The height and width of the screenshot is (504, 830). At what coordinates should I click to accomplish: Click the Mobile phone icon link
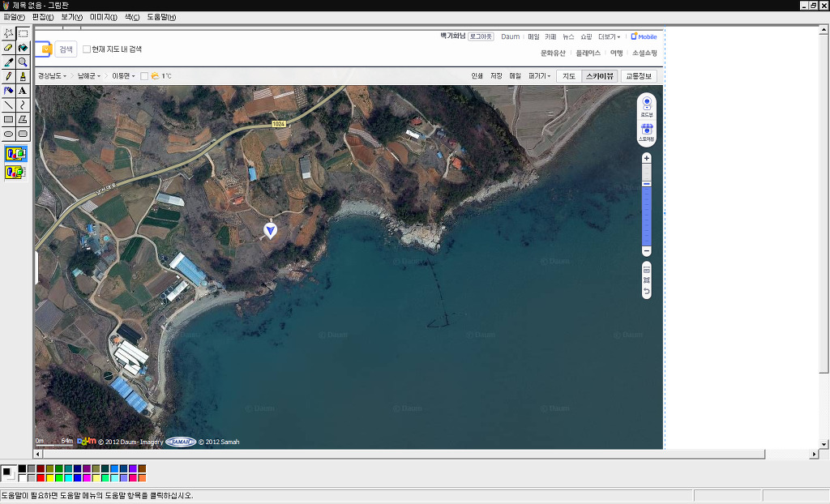point(634,36)
